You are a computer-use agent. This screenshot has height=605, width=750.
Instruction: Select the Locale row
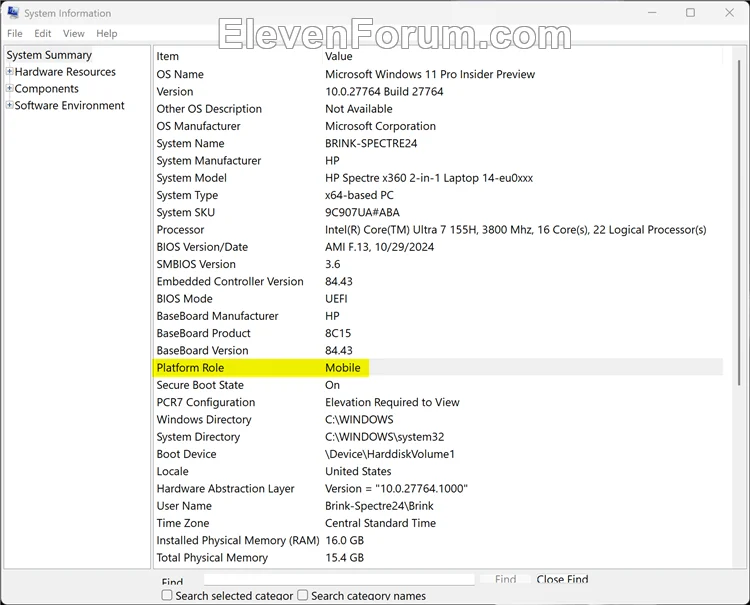[x=438, y=471]
